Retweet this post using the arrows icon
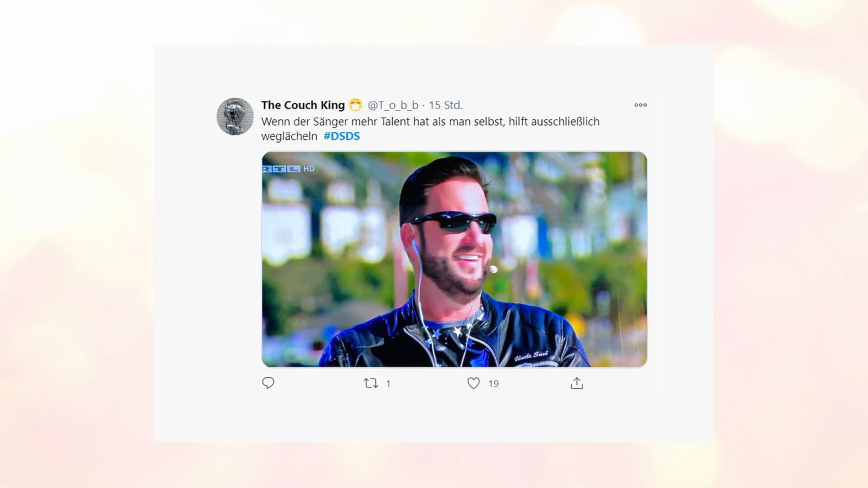This screenshot has height=488, width=868. [371, 383]
